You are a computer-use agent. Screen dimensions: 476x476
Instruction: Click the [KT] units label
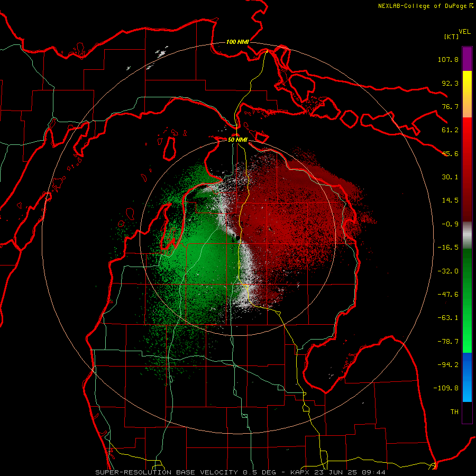point(452,36)
